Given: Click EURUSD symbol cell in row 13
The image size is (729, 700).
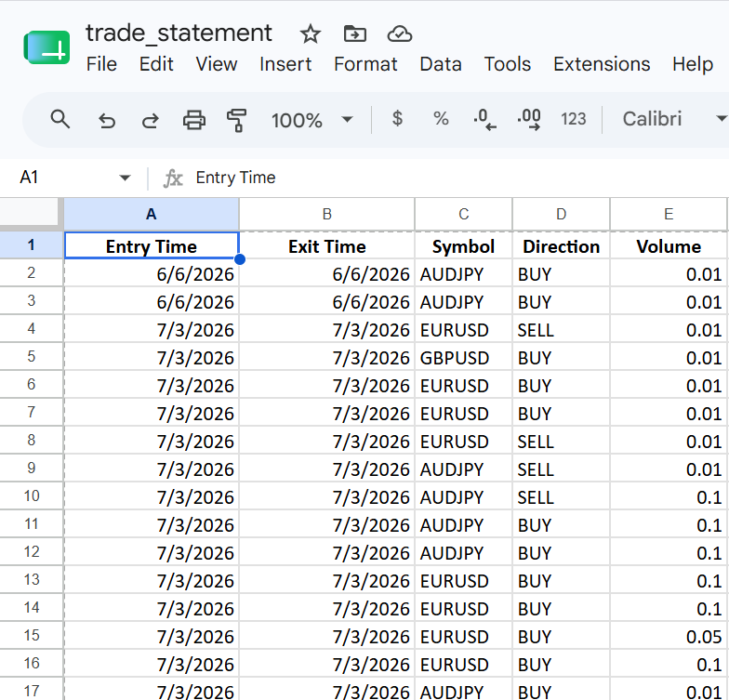Looking at the screenshot, I should [463, 580].
